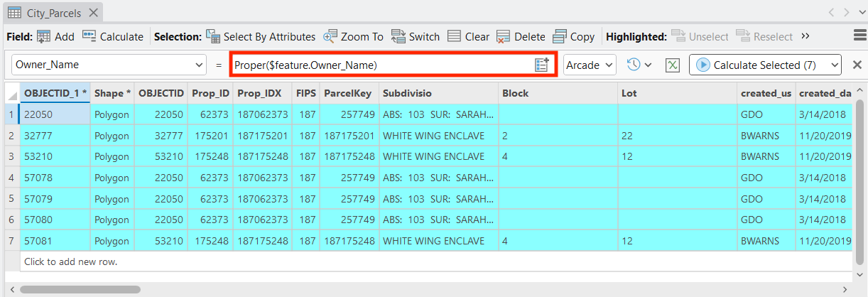Click the 'Click to add new row' cell
Viewport: 868px width, 297px height.
(x=71, y=261)
